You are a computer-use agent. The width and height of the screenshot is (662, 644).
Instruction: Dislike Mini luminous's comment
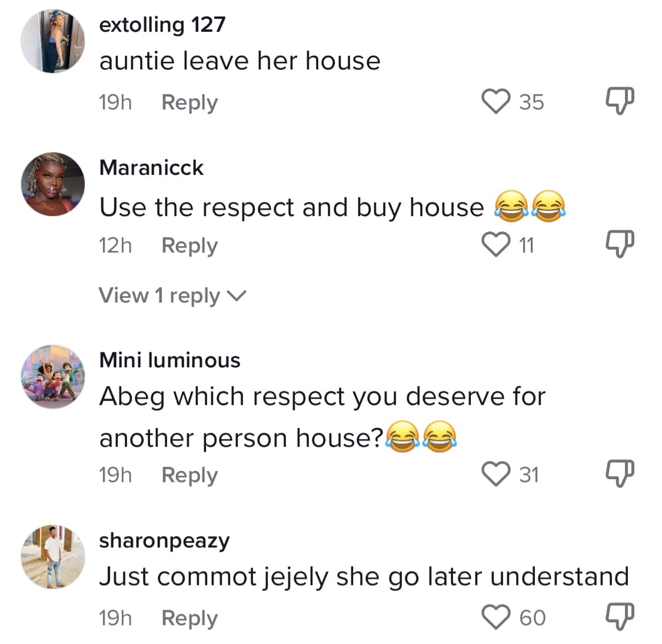pyautogui.click(x=620, y=474)
